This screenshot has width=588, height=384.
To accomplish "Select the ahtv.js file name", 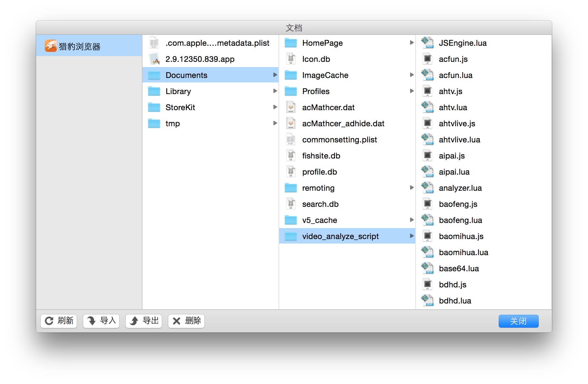I will 451,91.
